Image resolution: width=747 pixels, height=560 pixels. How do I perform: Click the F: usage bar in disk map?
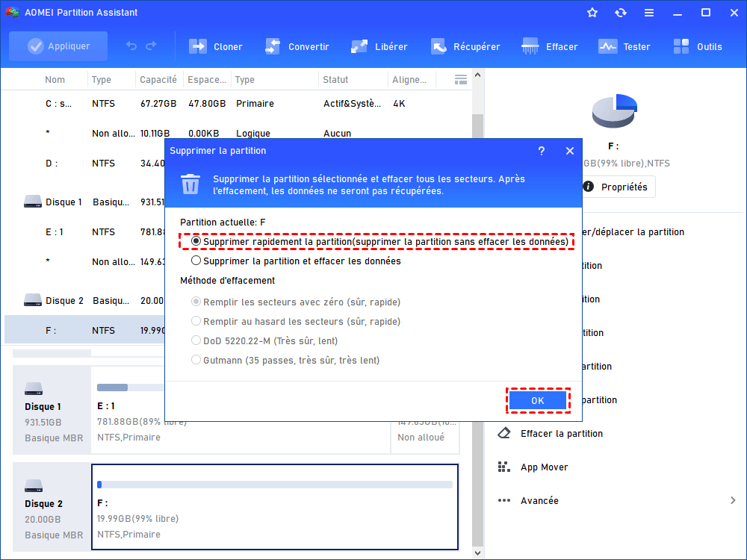pos(275,485)
